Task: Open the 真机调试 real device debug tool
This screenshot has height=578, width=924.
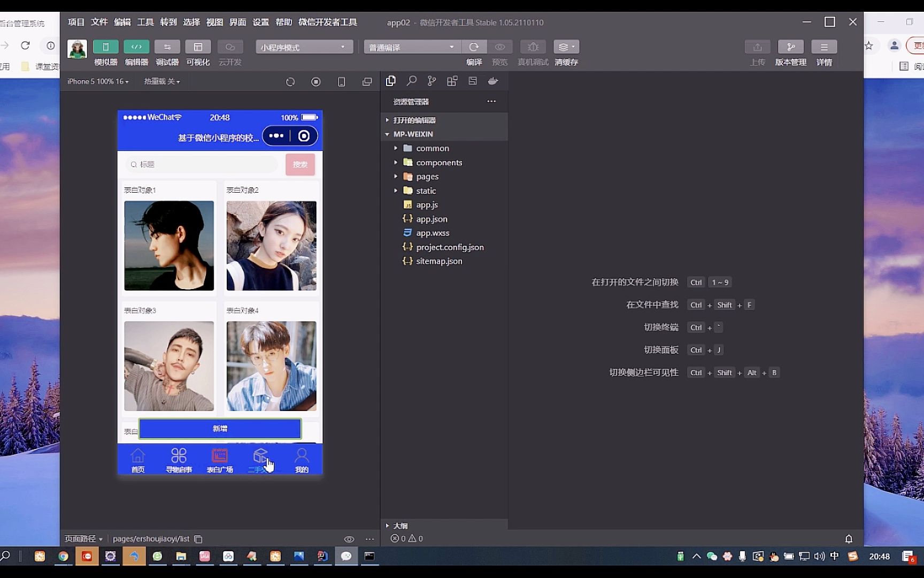Action: [x=533, y=47]
